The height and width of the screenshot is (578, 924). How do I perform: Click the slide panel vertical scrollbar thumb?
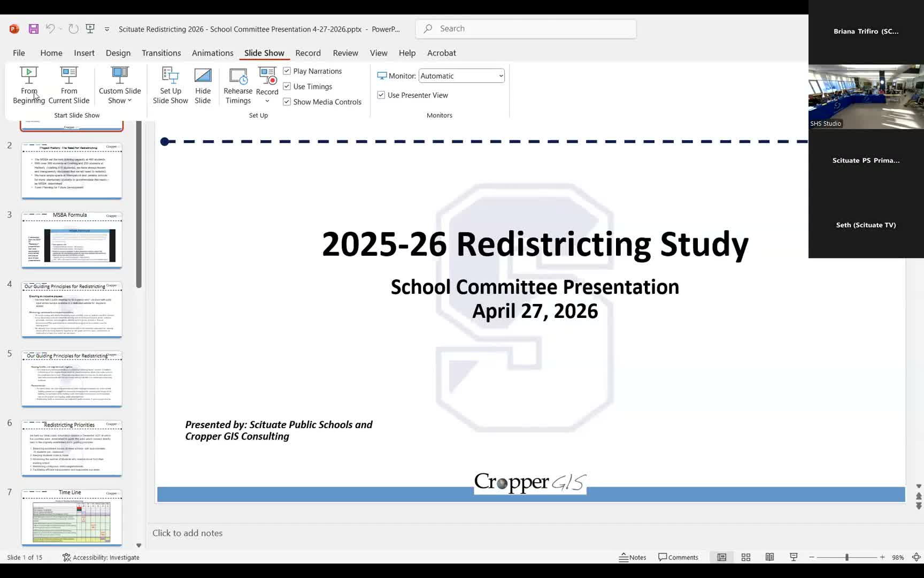click(x=139, y=204)
